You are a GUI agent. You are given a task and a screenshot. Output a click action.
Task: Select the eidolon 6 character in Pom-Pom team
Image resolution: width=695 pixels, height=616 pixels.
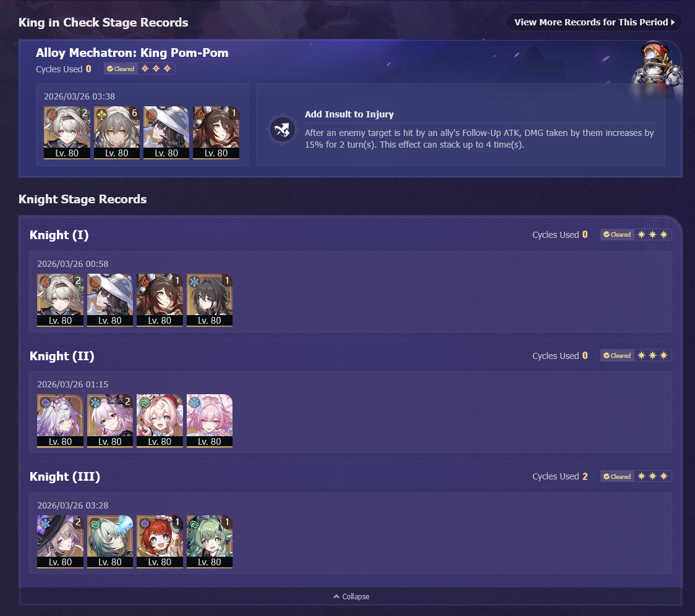click(117, 132)
